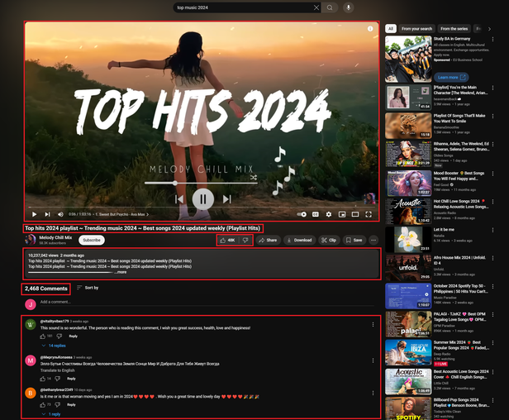Open the 'You're the Main Character' playlist thumbnail

pyautogui.click(x=408, y=98)
